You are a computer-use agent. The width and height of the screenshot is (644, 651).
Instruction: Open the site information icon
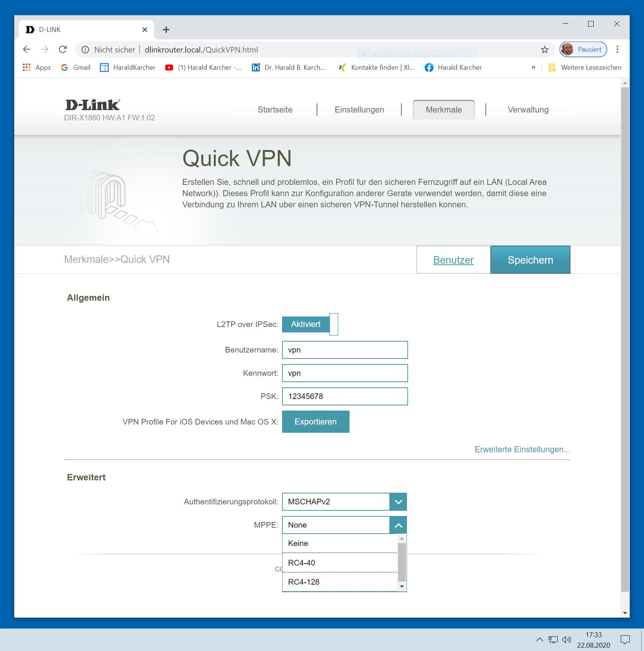(86, 49)
